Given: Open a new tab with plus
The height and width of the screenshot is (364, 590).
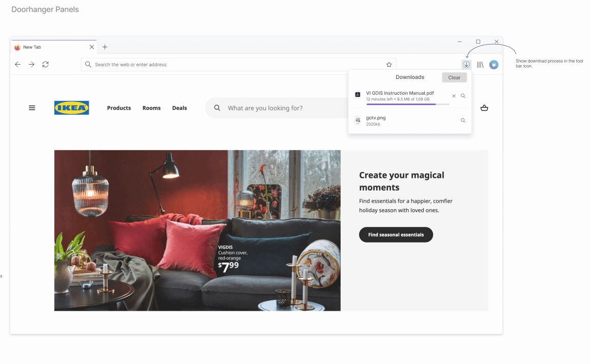Looking at the screenshot, I should pyautogui.click(x=105, y=47).
